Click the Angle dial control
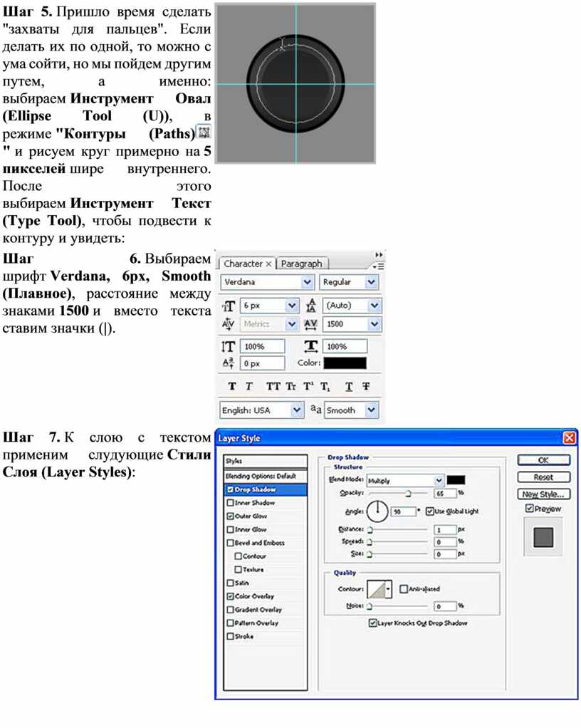The height and width of the screenshot is (728, 581). click(x=377, y=511)
